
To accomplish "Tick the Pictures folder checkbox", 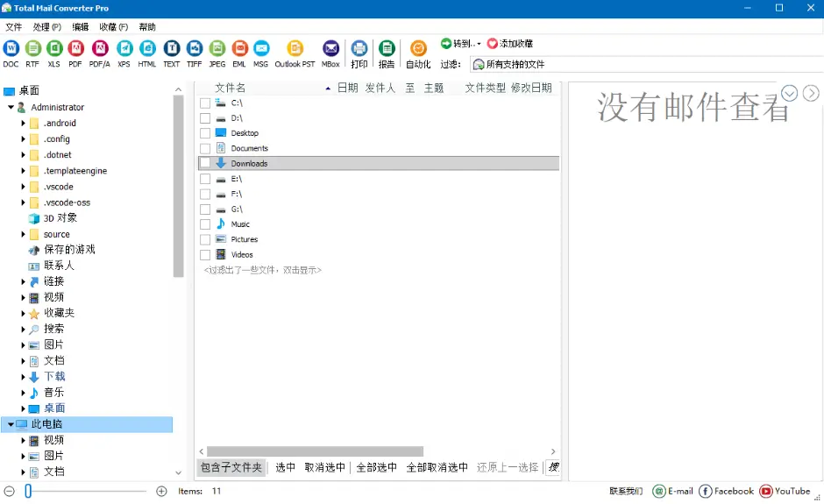I will pyautogui.click(x=205, y=239).
